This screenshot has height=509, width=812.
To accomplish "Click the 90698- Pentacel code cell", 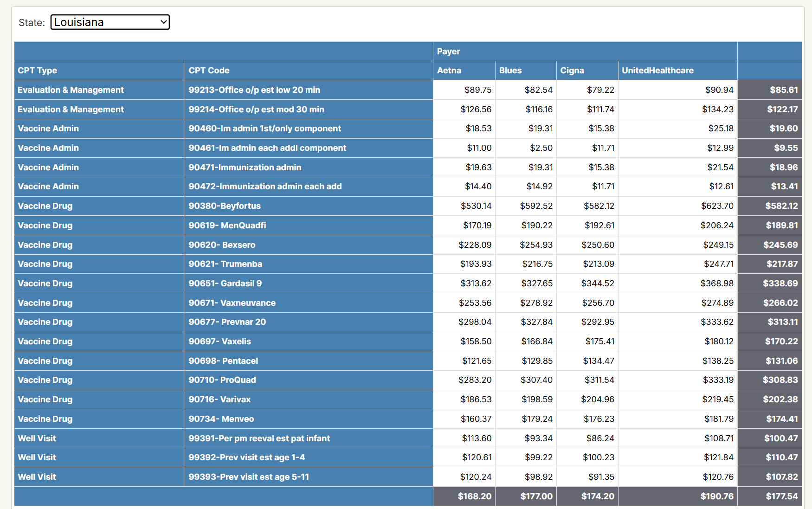I will point(309,361).
